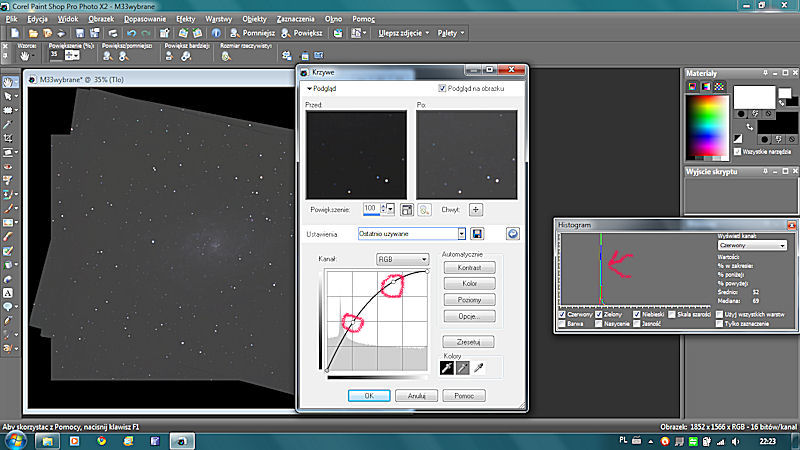Reset Krzywe settings to default
The height and width of the screenshot is (450, 800).
[513, 234]
